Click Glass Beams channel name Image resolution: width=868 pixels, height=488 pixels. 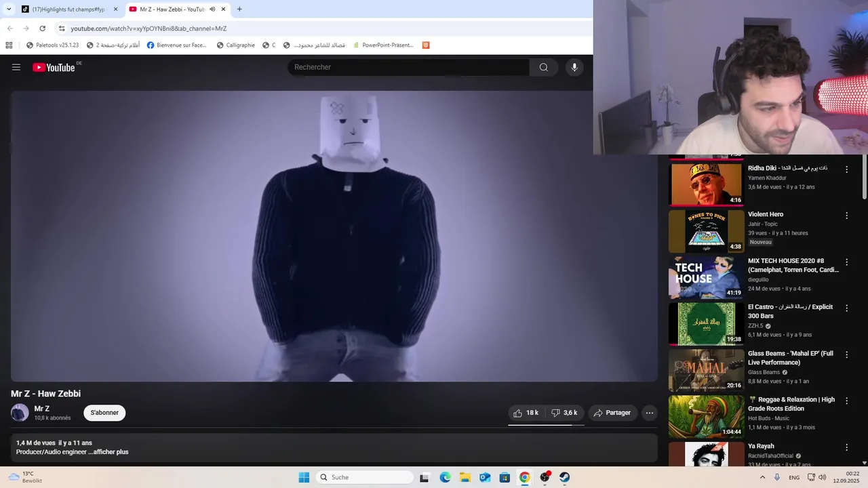(x=764, y=372)
